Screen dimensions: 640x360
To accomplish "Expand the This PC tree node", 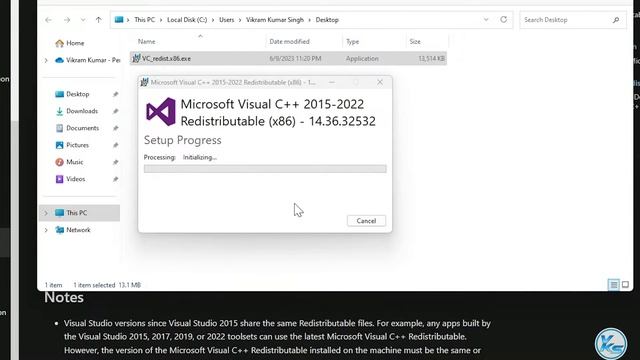I will pyautogui.click(x=46, y=213).
